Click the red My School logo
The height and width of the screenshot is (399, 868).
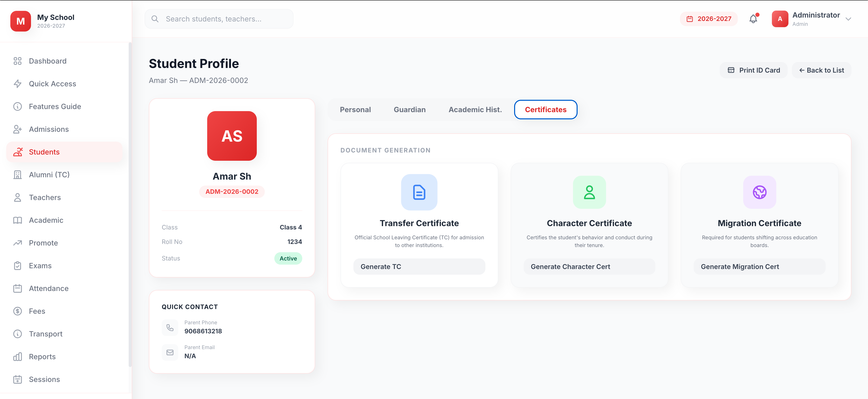[x=21, y=21]
